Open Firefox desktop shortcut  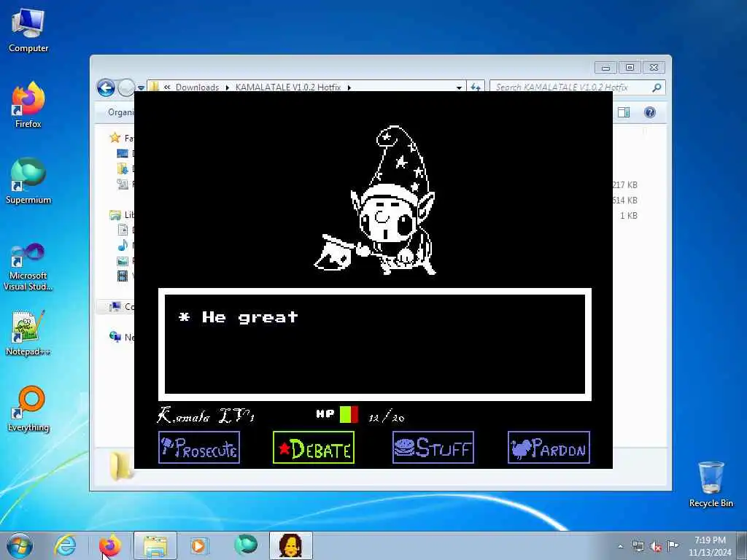coord(28,106)
